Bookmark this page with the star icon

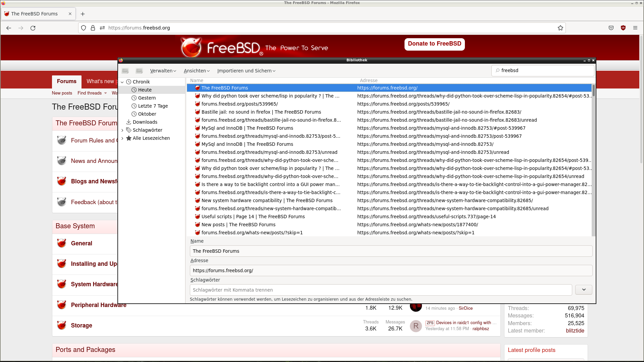(560, 28)
